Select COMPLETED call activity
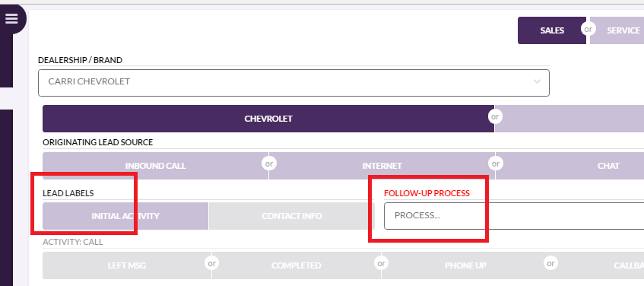The height and width of the screenshot is (286, 644). tap(297, 265)
